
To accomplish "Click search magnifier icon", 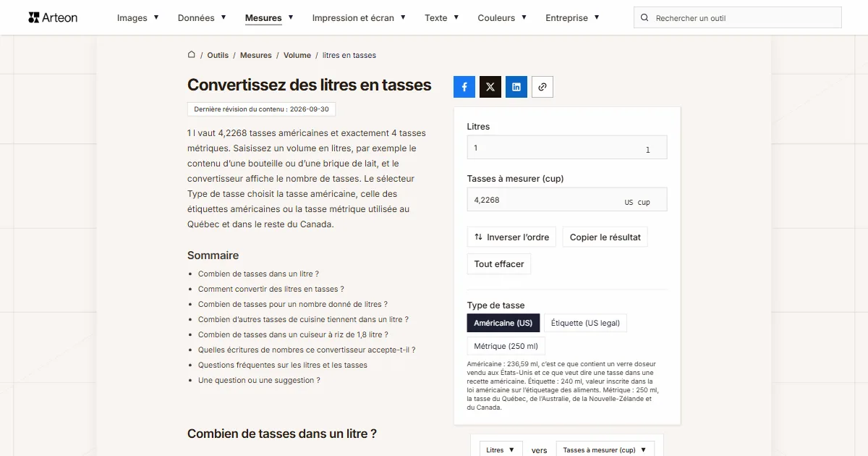I will 645,17.
